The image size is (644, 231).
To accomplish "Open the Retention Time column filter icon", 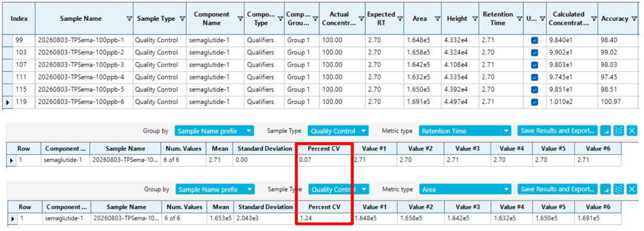I will 519,19.
